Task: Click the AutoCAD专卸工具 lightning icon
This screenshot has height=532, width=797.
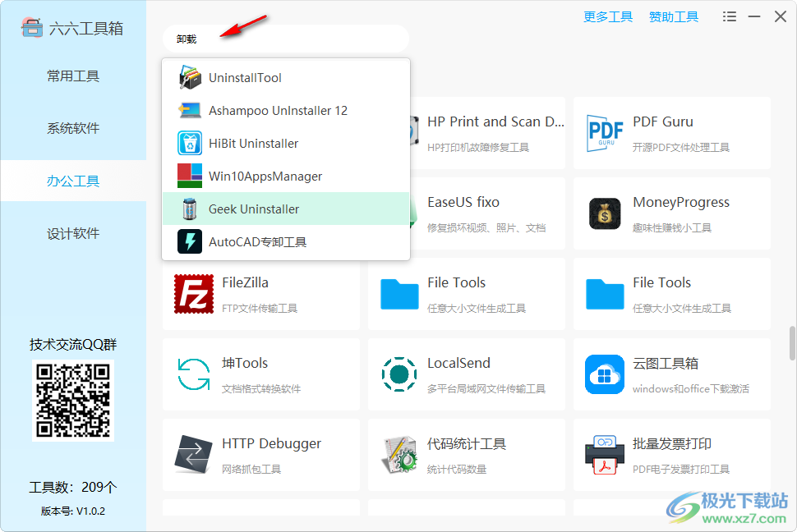Action: (190, 241)
